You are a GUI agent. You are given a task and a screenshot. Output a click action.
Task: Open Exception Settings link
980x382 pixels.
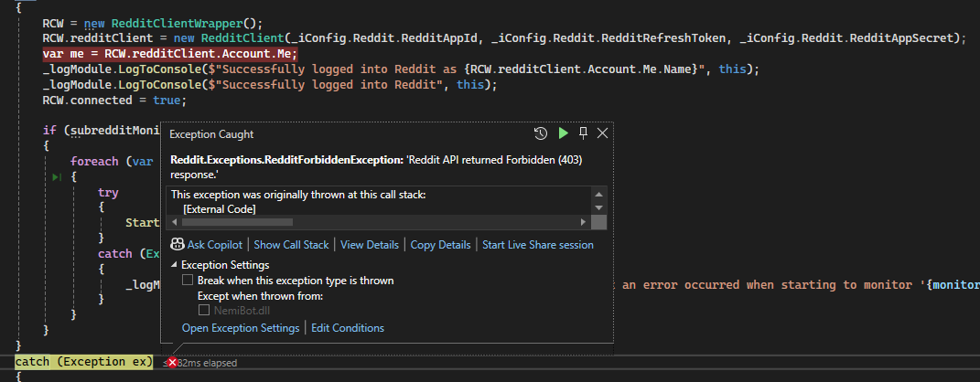(x=241, y=328)
